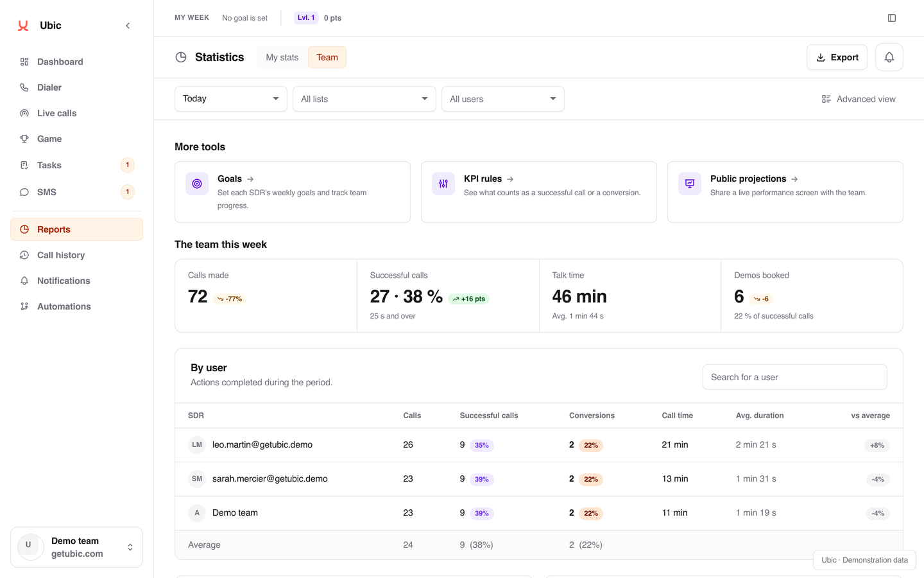The height and width of the screenshot is (578, 924).
Task: Switch to the My stats tab
Action: [282, 57]
